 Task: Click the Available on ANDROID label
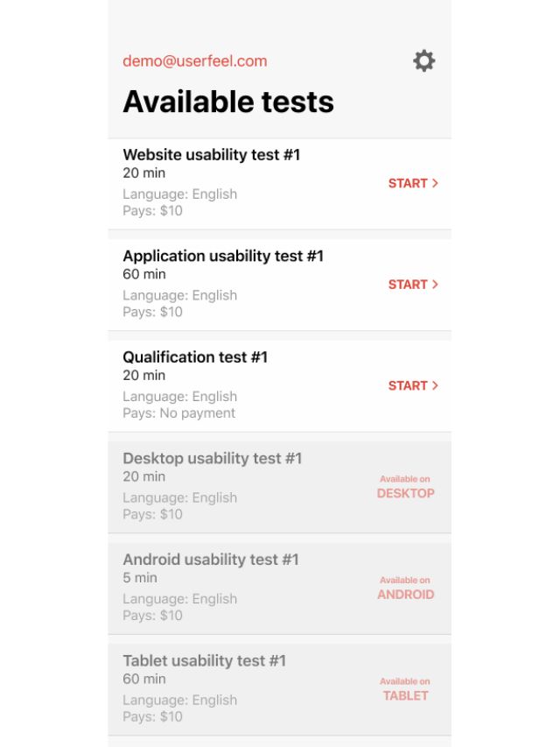(x=405, y=588)
